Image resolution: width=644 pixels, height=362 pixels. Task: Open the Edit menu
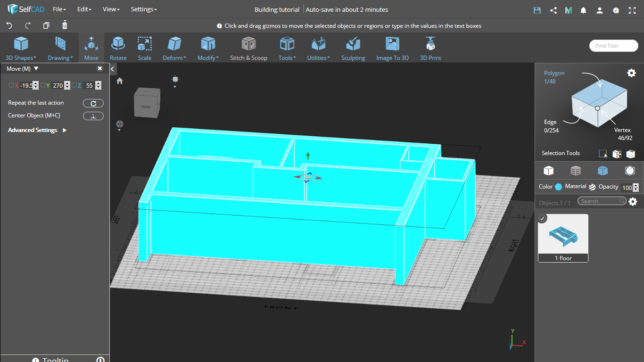84,9
